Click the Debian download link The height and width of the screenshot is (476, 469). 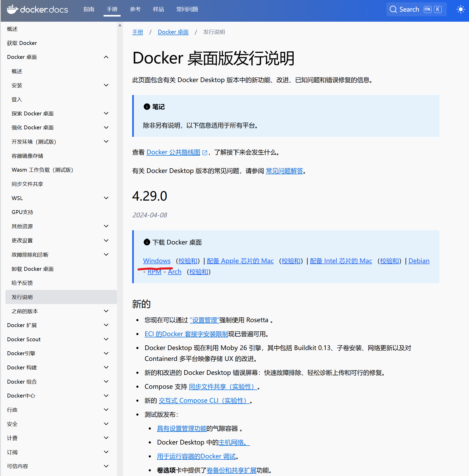click(419, 261)
